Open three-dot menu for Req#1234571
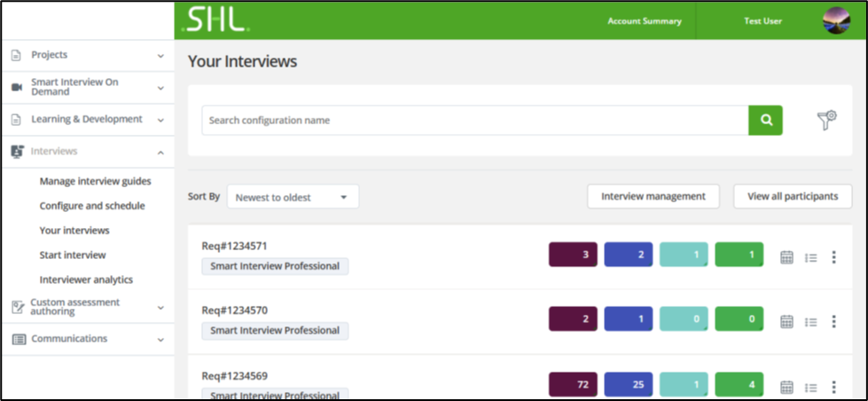 click(x=833, y=257)
